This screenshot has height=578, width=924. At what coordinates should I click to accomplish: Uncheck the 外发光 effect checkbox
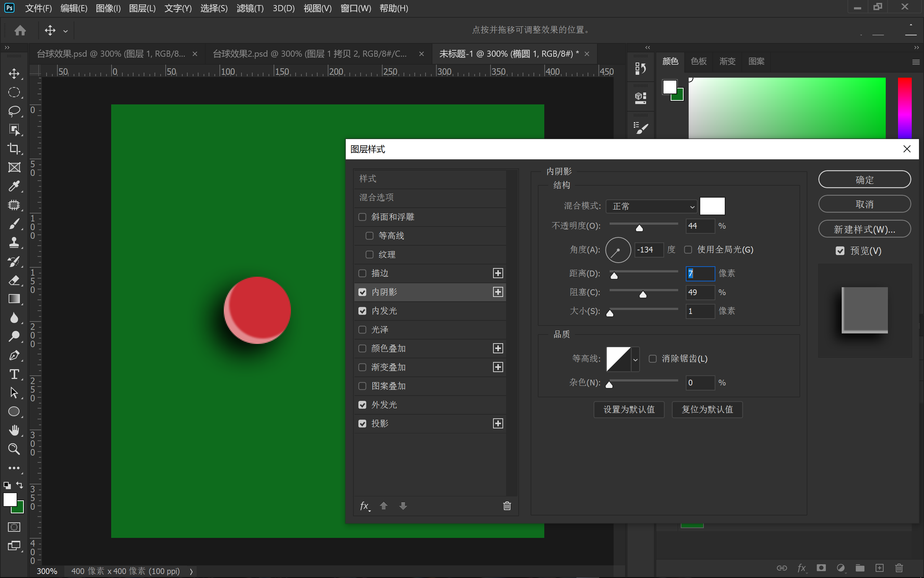362,405
